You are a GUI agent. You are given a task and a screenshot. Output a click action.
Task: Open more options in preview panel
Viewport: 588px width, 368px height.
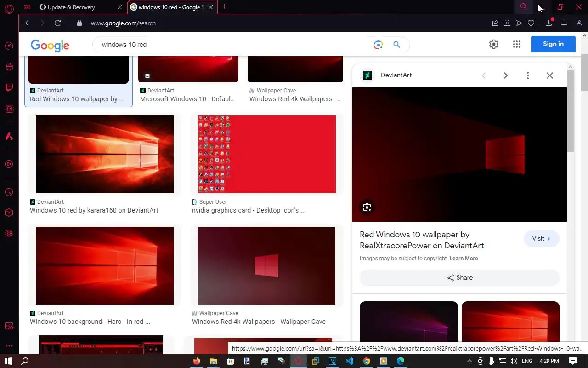pos(528,75)
